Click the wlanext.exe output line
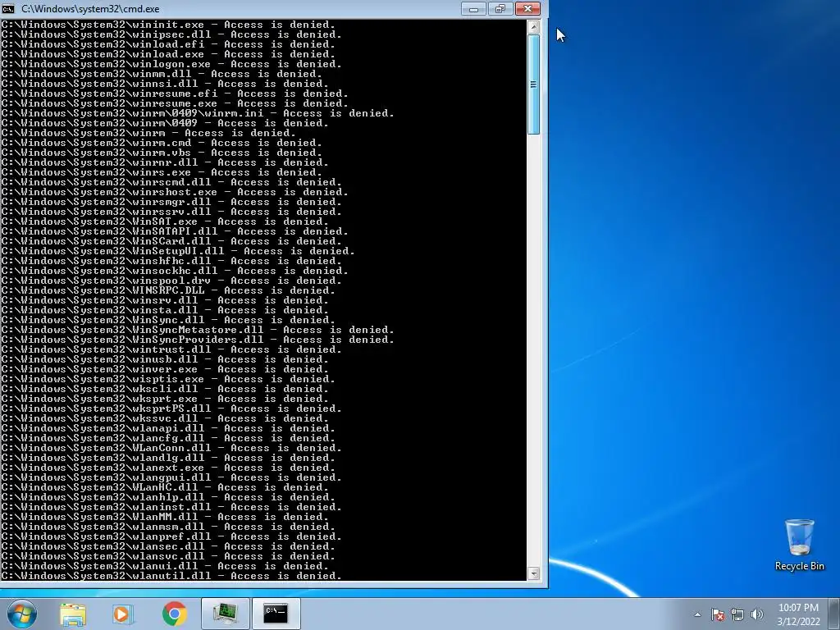Viewport: 840px width, 630px height. pyautogui.click(x=167, y=468)
